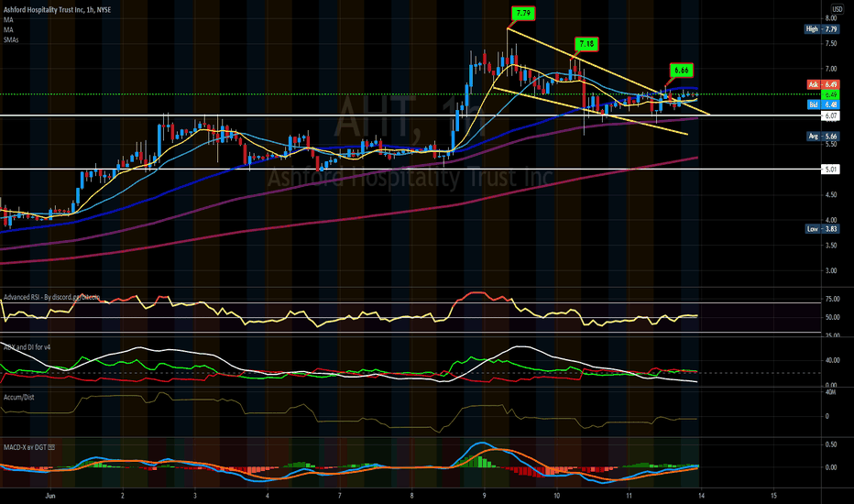Screen dimensions: 854x504
Task: Click date 7 on the time axis
Action: [x=339, y=496]
